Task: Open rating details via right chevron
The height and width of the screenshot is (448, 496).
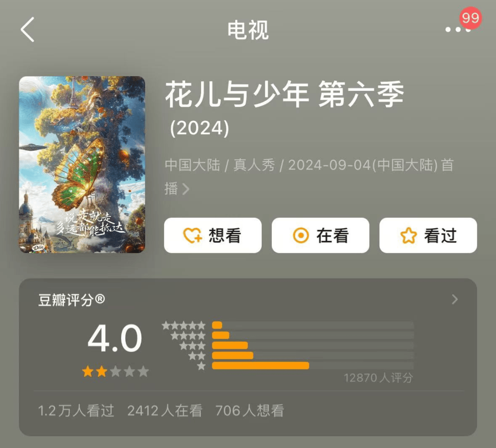Action: tap(455, 299)
